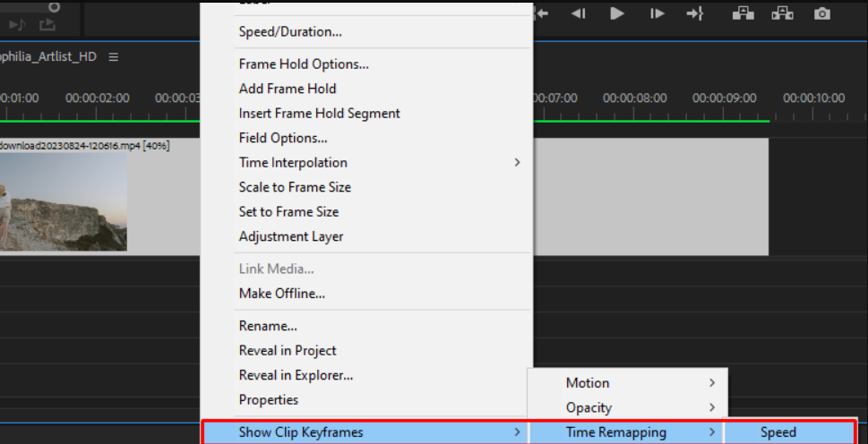This screenshot has width=868, height=444.
Task: Expand the Time Interpolation submenu
Action: point(365,163)
